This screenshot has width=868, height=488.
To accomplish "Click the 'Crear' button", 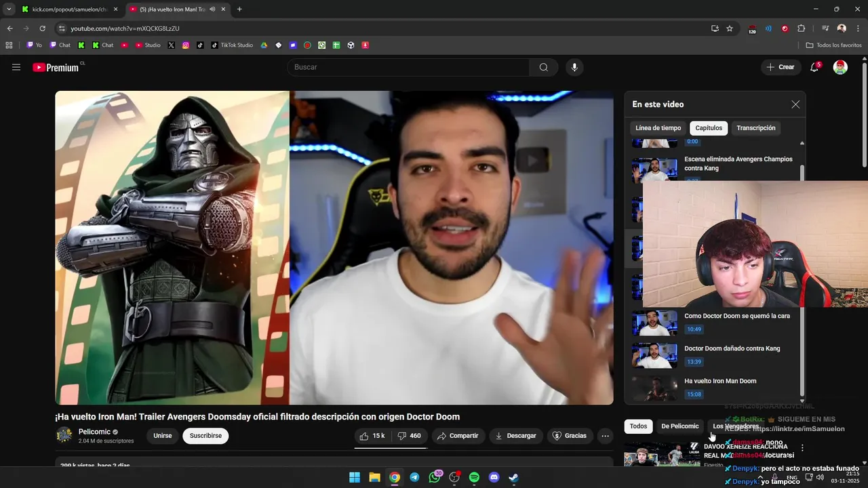I will pos(780,67).
